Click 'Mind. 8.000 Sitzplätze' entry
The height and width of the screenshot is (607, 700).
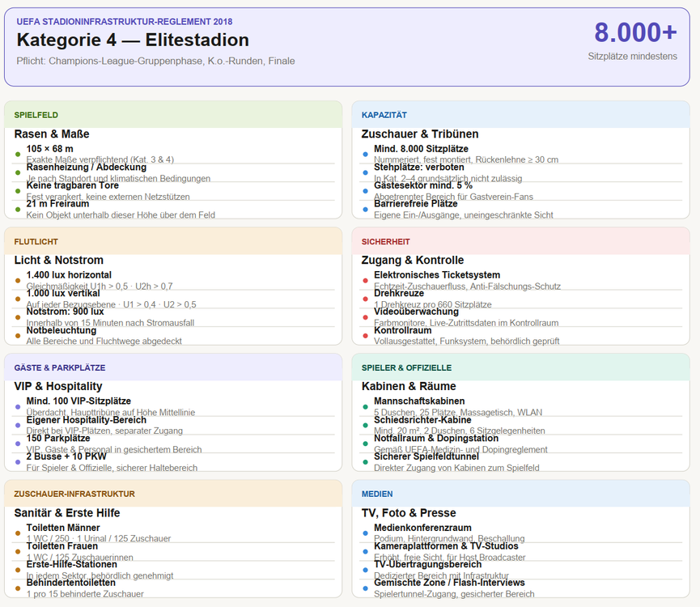(421, 149)
